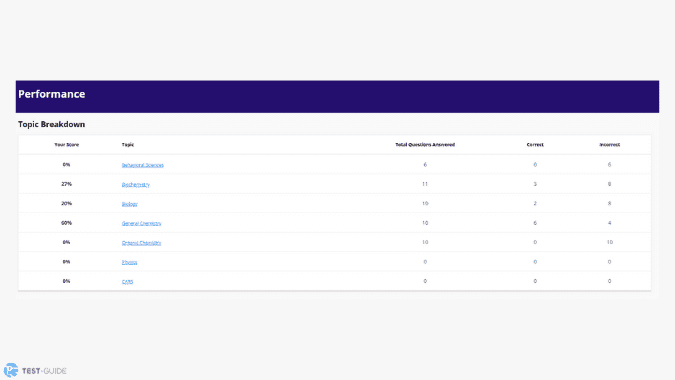This screenshot has height=380, width=675.
Task: Select the 0% score in the CARS row
Action: tap(66, 281)
